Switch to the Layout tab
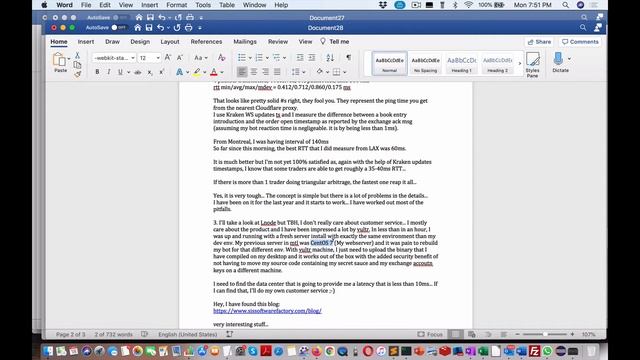Image resolution: width=640 pixels, height=360 pixels. click(170, 42)
